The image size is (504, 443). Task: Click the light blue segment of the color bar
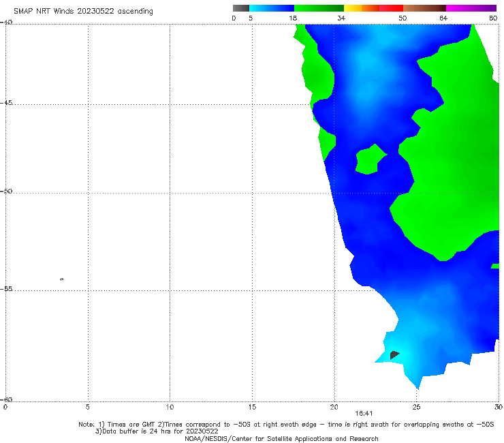(x=272, y=8)
